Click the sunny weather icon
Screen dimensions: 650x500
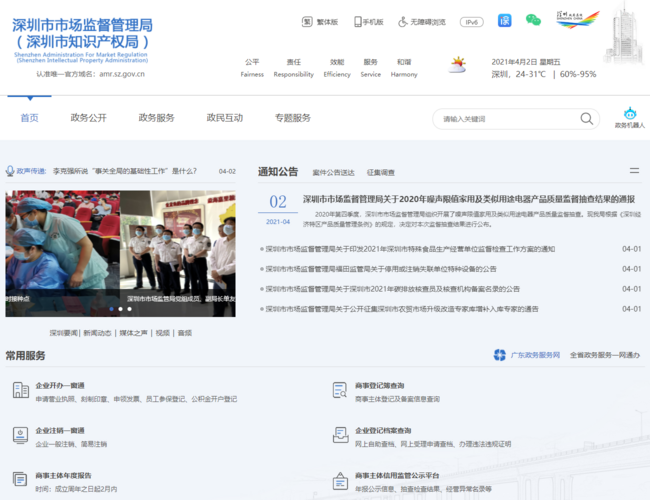pos(458,66)
